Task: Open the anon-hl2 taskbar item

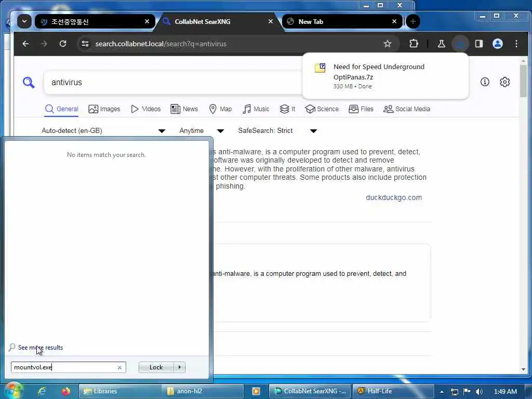Action: (203, 391)
